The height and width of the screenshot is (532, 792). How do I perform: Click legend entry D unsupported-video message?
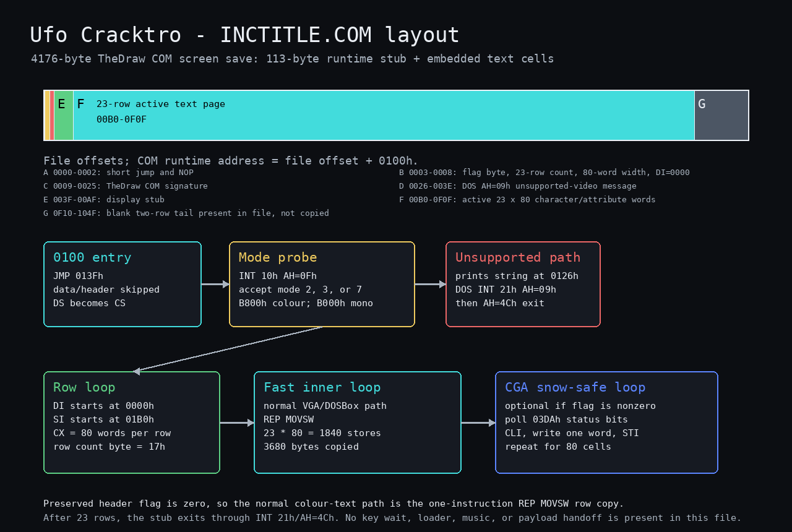coord(518,186)
